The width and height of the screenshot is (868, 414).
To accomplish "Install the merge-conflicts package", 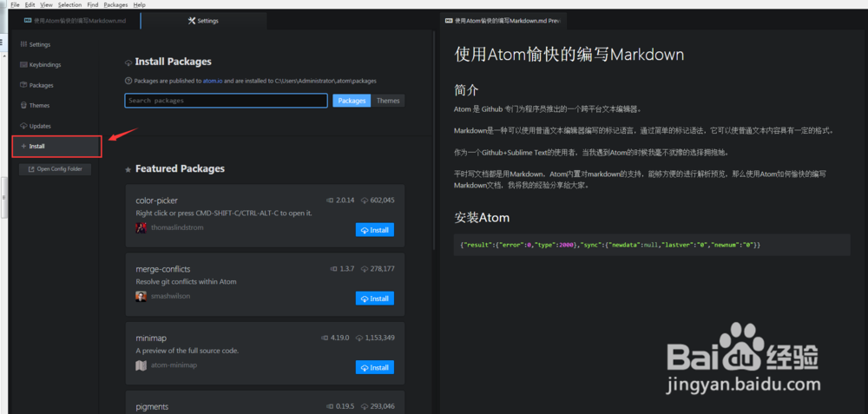I will [x=375, y=299].
